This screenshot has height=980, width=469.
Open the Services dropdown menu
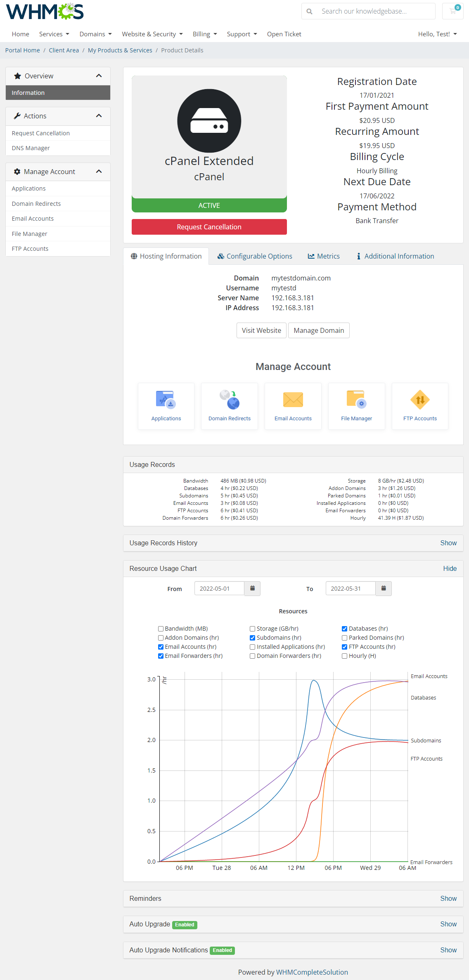54,34
